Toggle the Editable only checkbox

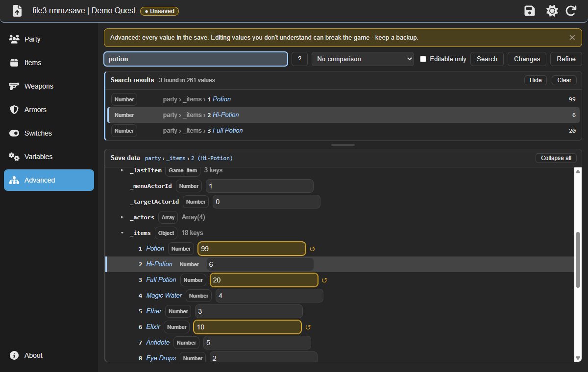click(423, 59)
